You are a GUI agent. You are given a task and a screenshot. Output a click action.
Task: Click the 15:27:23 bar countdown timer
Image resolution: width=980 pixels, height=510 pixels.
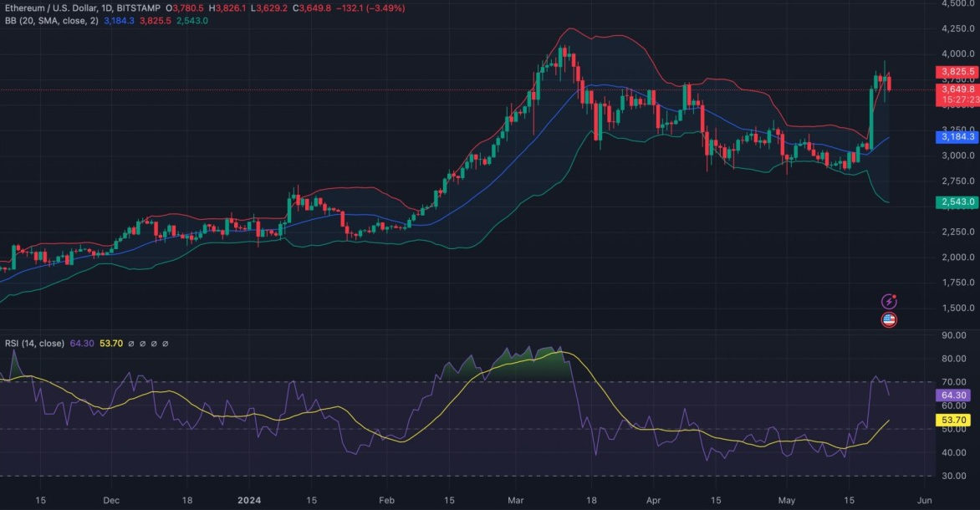pyautogui.click(x=959, y=100)
